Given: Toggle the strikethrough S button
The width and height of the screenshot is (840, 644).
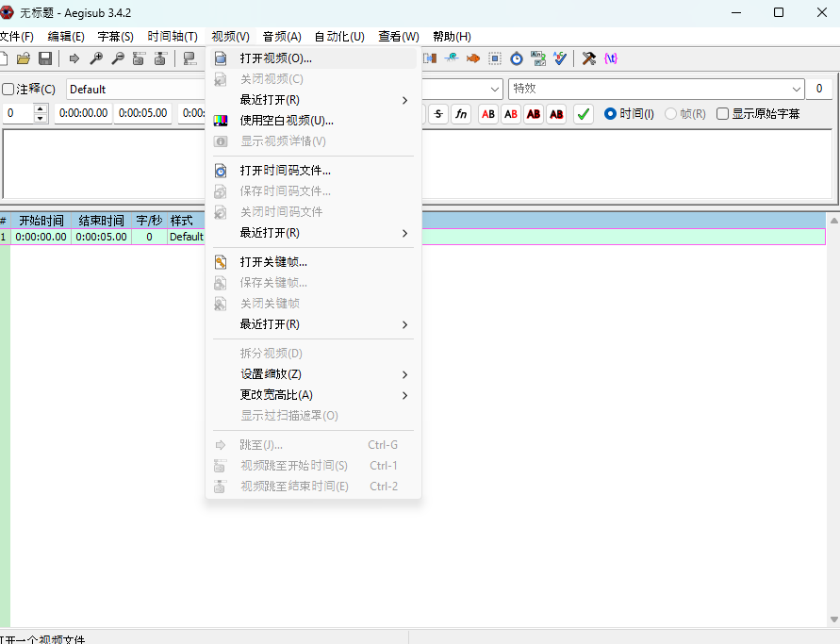Looking at the screenshot, I should [x=438, y=114].
